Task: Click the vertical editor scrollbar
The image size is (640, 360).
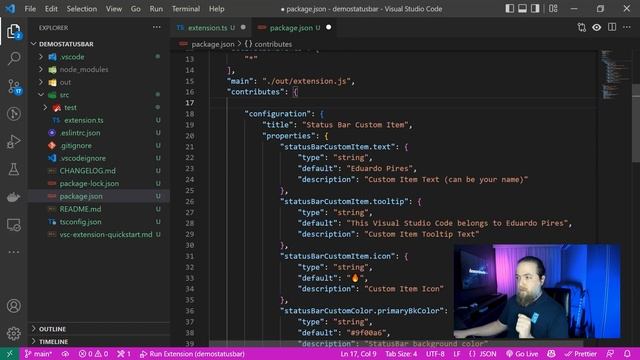Action: [636, 122]
